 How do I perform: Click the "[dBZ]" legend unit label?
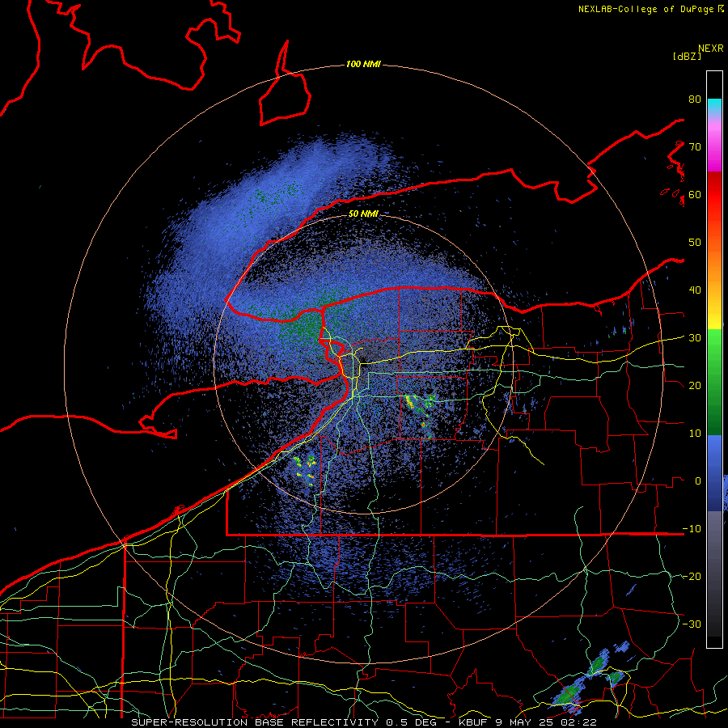click(x=687, y=56)
